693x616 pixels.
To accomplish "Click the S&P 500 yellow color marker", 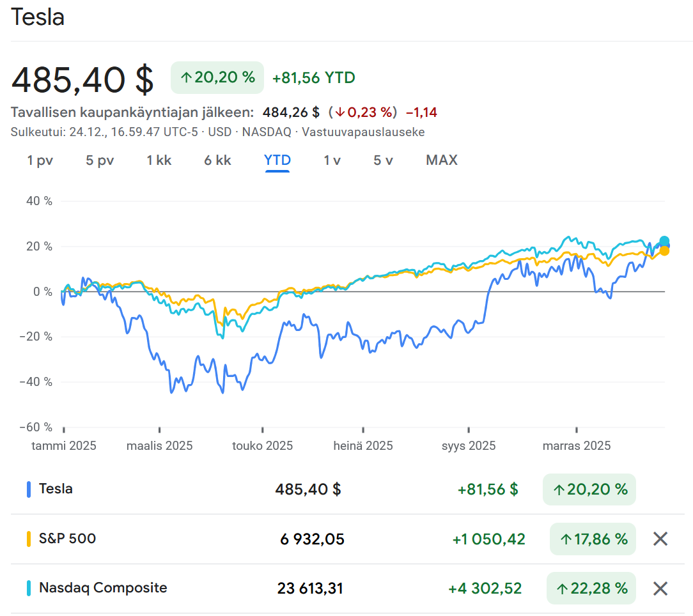I will tap(29, 539).
